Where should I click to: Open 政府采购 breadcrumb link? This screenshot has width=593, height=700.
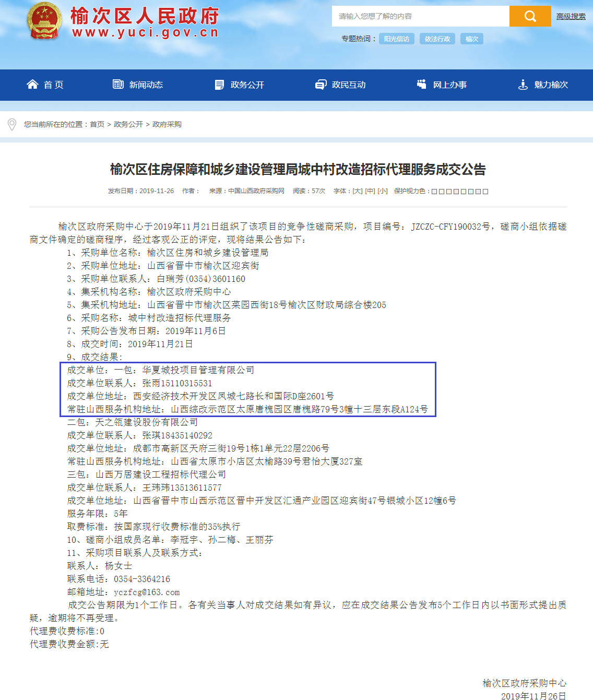167,124
